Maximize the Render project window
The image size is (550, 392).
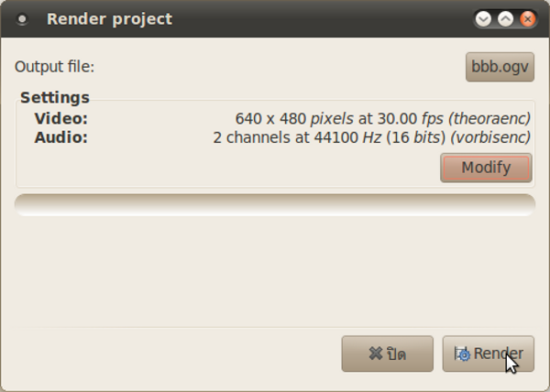pos(505,19)
